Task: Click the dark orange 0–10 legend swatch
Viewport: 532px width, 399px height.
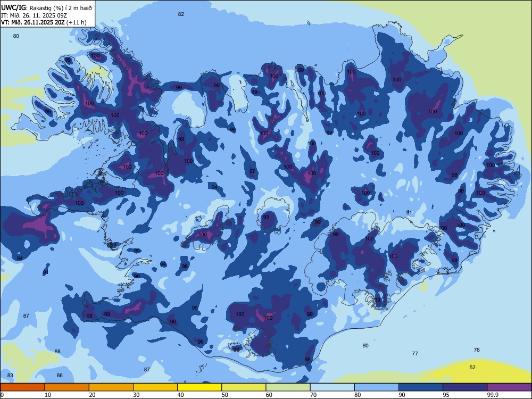Action: tap(22, 387)
